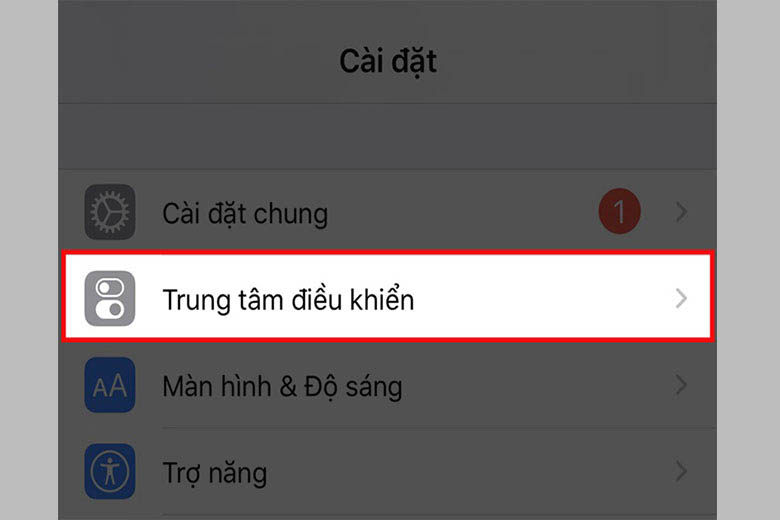Tap the blank spacer section above Cài đặt chung
Image resolution: width=780 pixels, height=520 pixels.
pos(388,137)
